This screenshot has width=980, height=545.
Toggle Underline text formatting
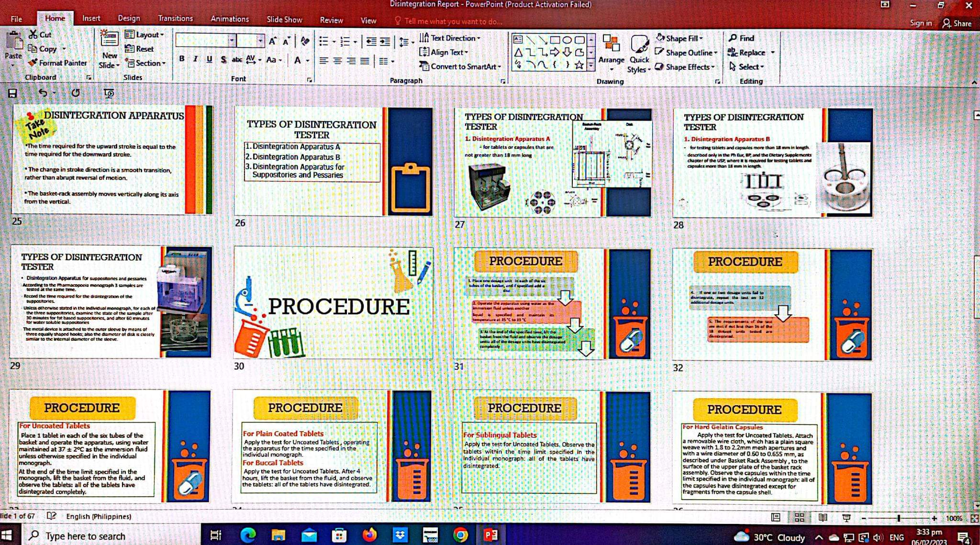[x=209, y=59]
